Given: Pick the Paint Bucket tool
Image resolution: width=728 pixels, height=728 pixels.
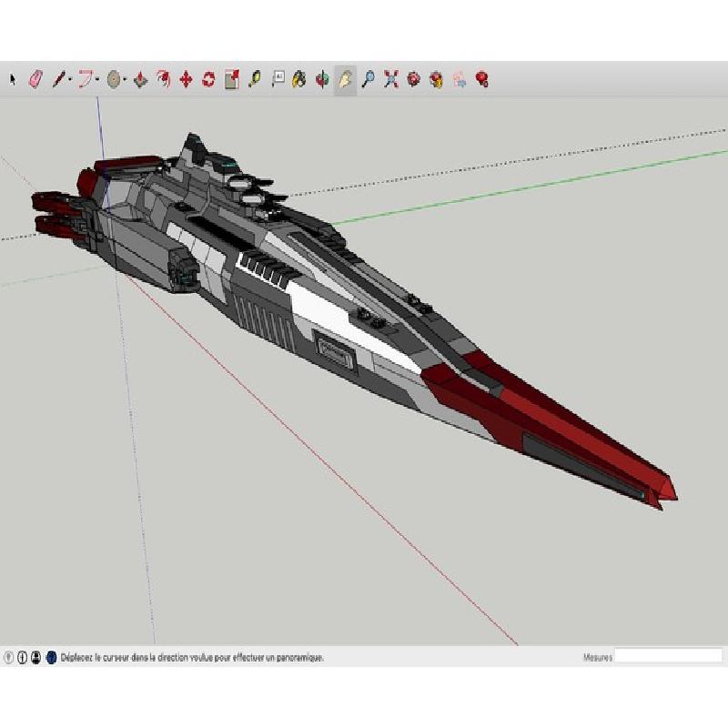Looking at the screenshot, I should pyautogui.click(x=298, y=80).
